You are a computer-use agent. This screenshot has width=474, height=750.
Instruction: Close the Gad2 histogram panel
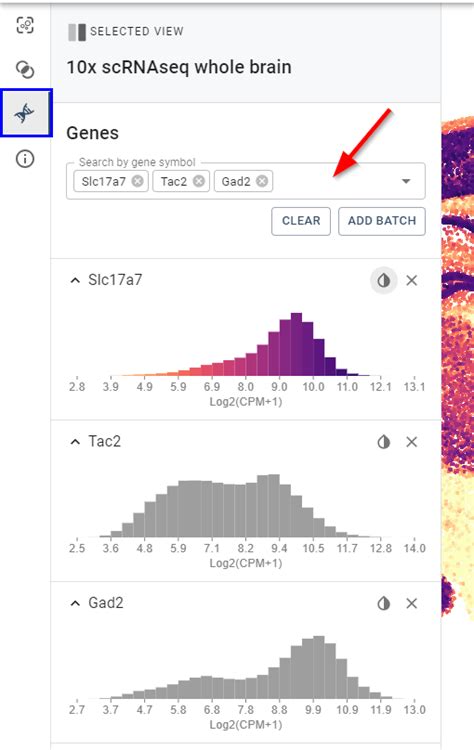tap(411, 604)
